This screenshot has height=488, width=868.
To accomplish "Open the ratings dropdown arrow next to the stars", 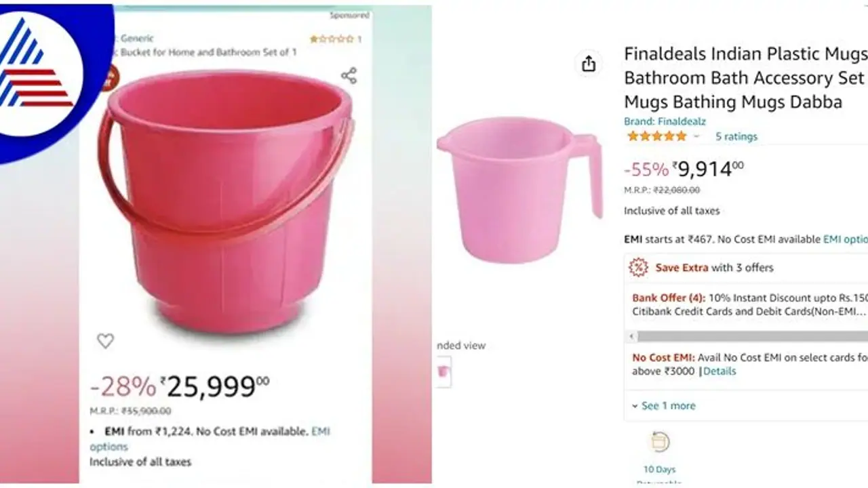I will [696, 136].
